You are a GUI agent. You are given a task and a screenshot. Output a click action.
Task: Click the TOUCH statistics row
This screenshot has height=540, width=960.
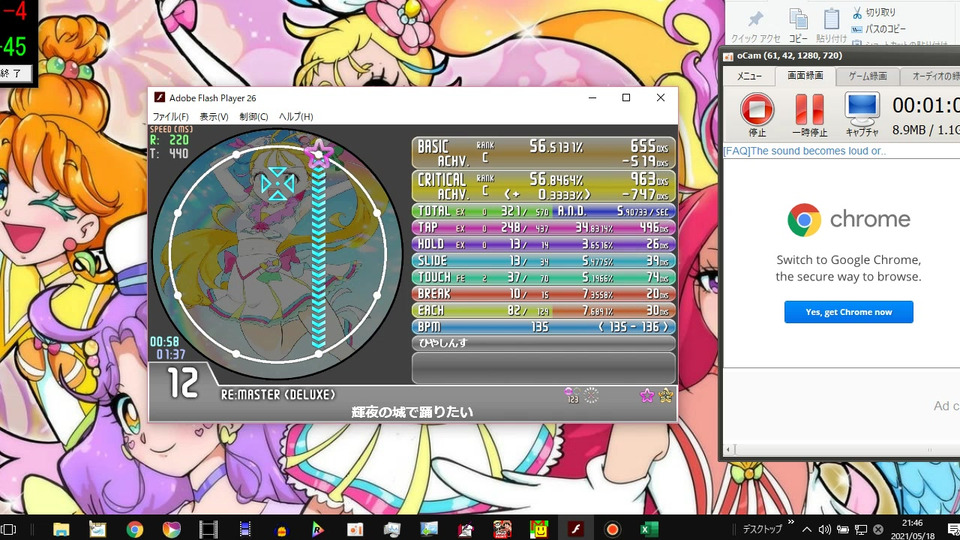pos(544,277)
